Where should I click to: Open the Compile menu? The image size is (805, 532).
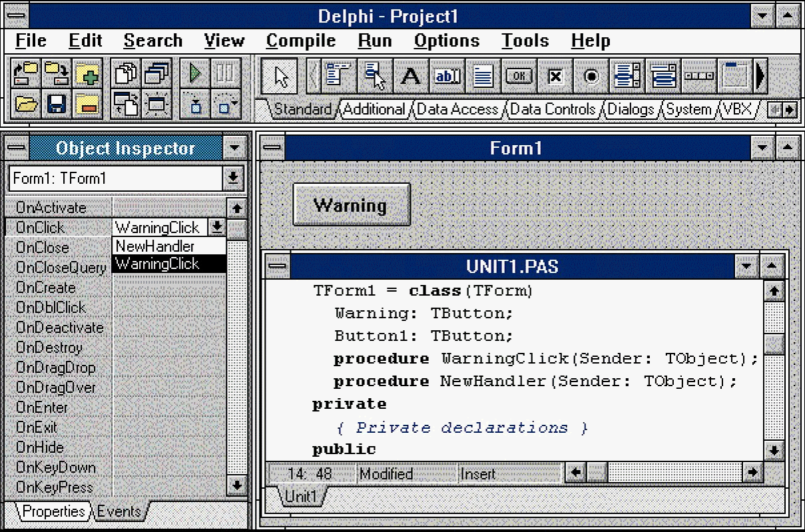(300, 41)
